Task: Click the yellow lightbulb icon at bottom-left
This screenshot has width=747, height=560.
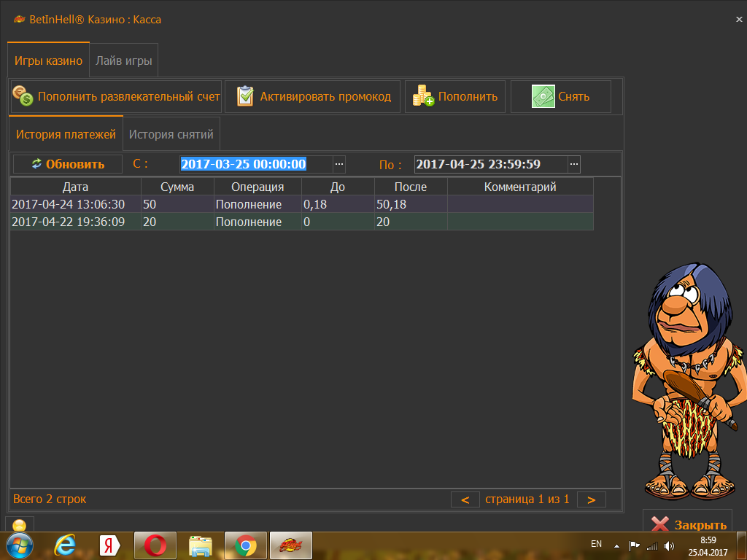Action: coord(19,525)
